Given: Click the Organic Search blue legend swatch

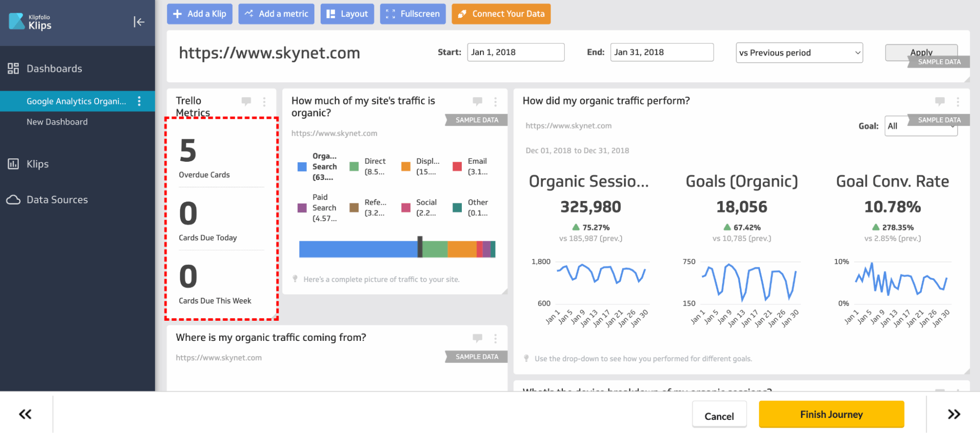Looking at the screenshot, I should [x=302, y=167].
